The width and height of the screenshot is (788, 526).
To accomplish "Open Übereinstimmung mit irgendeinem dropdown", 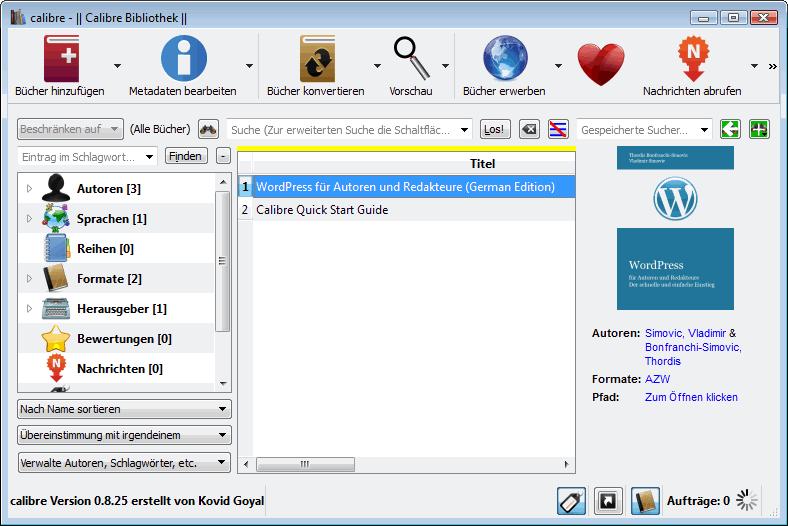I will point(124,435).
